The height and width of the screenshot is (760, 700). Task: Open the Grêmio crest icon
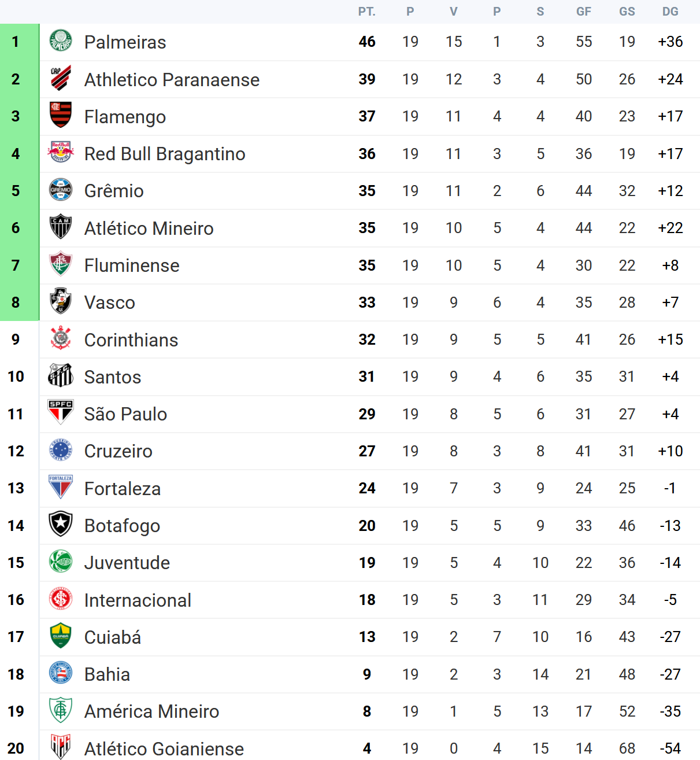coord(61,190)
